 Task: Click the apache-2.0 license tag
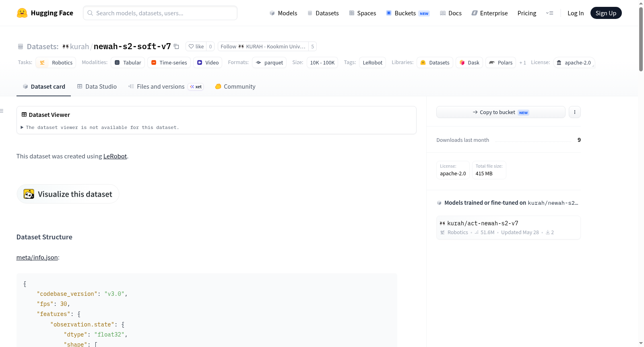[x=574, y=62]
